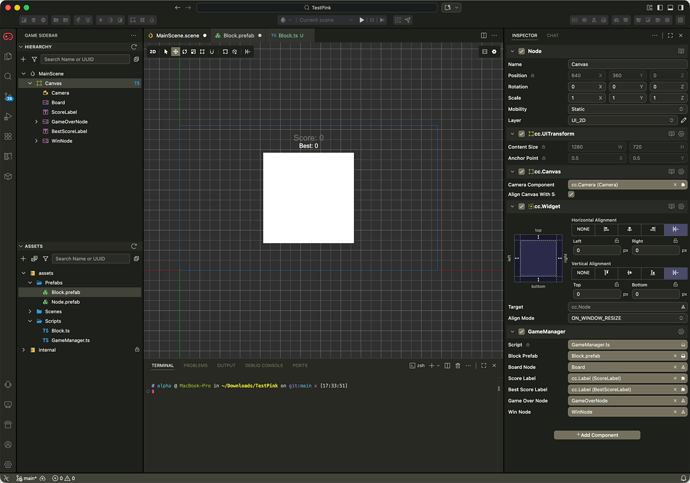This screenshot has height=483, width=690.
Task: Uncheck Align Canvas With Screen checkbox
Action: [x=571, y=194]
